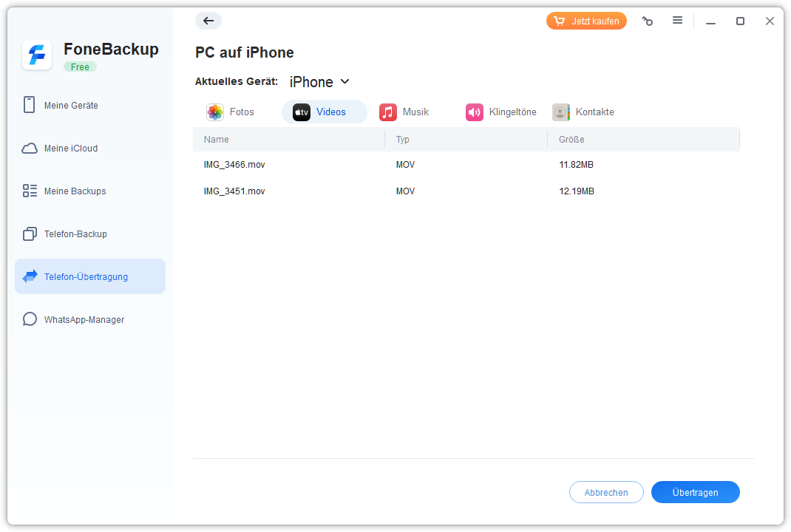The height and width of the screenshot is (532, 791).
Task: Open the hamburger menu icon
Action: click(x=677, y=21)
